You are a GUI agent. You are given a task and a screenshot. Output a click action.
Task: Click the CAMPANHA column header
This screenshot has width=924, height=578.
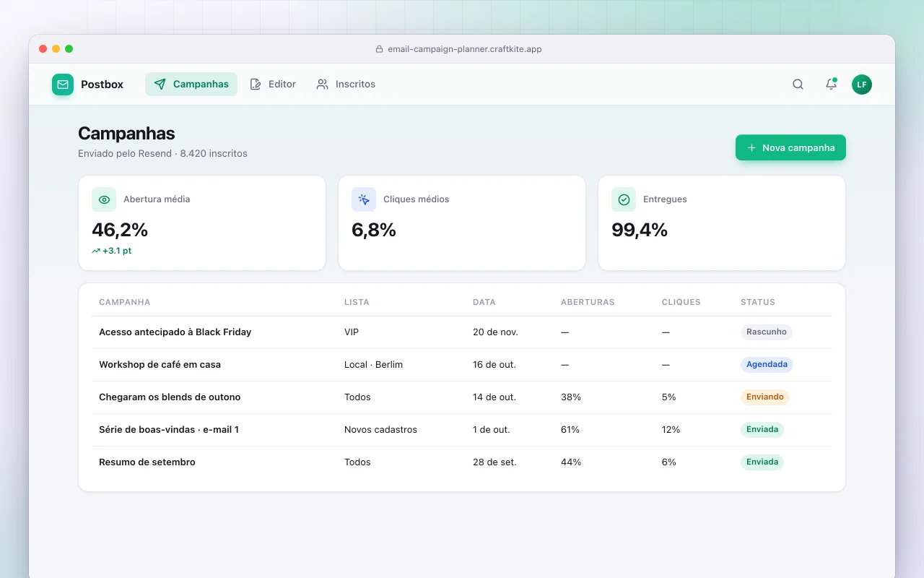(x=125, y=302)
